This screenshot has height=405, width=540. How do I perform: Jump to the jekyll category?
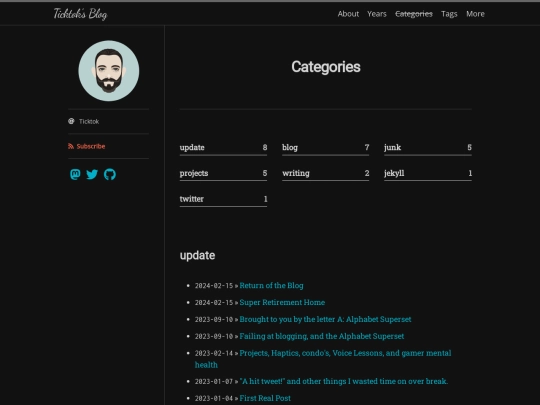pos(428,173)
